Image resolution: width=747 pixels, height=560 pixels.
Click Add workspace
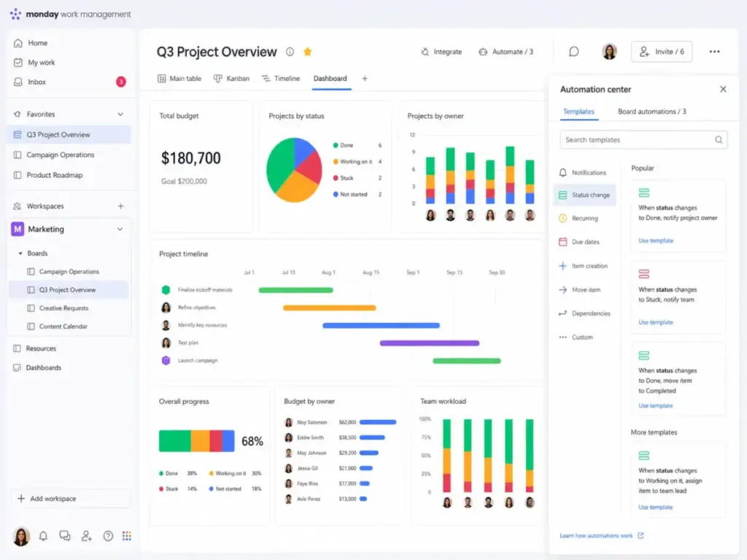71,499
